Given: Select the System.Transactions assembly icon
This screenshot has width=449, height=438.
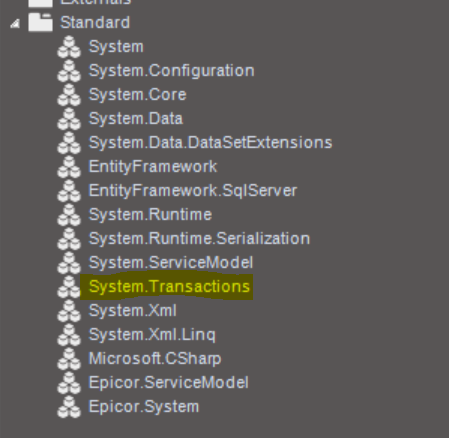Looking at the screenshot, I should coord(69,287).
